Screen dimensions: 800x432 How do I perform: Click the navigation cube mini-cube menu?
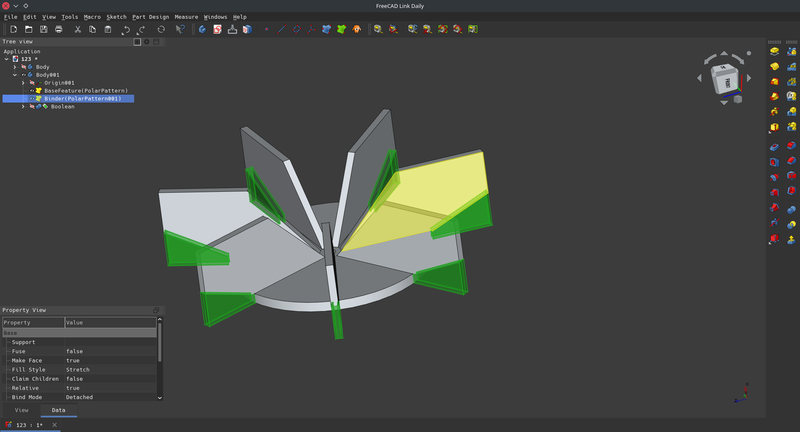738,99
